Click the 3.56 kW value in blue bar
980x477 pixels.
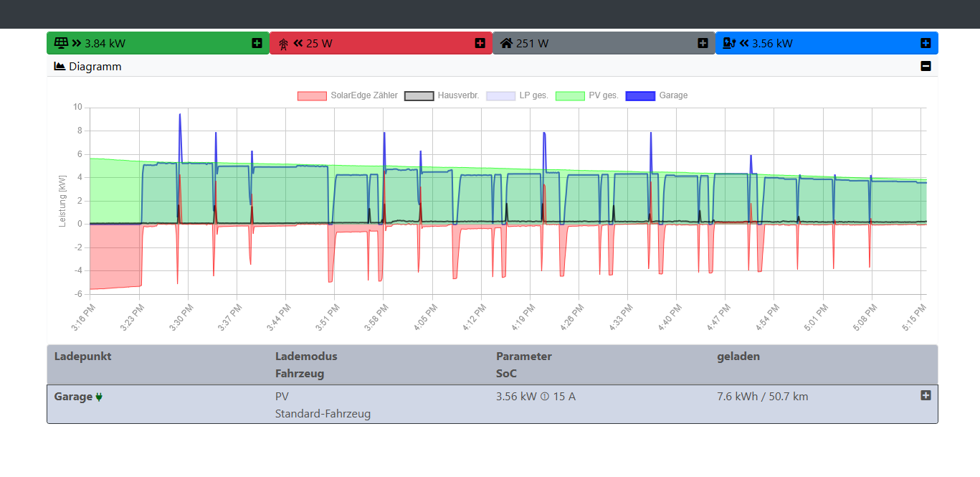[x=772, y=44]
